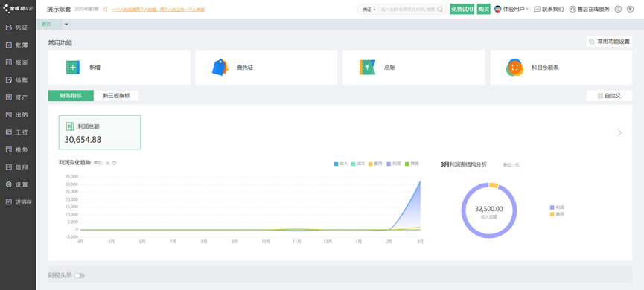Image resolution: width=644 pixels, height=290 pixels.
Task: Toggle 利润 legend beside donut chart
Action: point(557,207)
